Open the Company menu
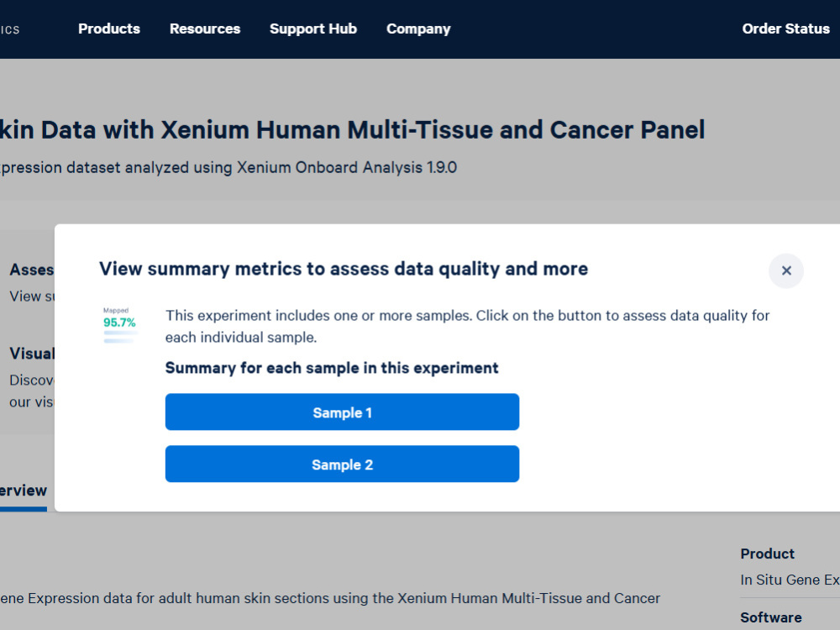This screenshot has height=630, width=840. tap(418, 29)
